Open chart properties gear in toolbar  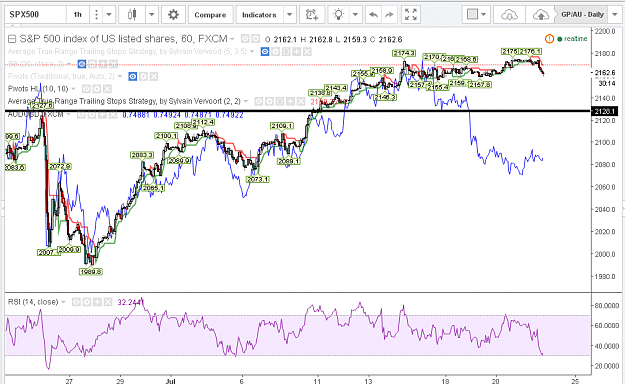173,15
